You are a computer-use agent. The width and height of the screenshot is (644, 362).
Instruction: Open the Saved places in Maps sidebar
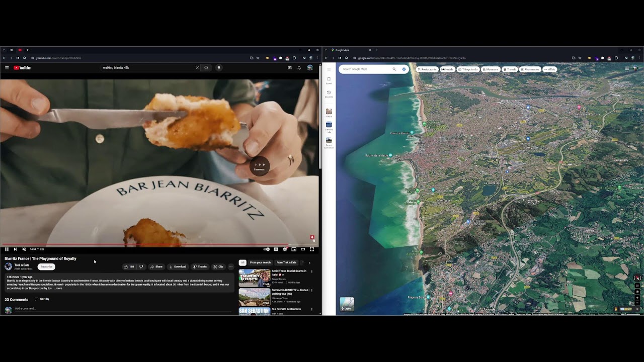[329, 80]
